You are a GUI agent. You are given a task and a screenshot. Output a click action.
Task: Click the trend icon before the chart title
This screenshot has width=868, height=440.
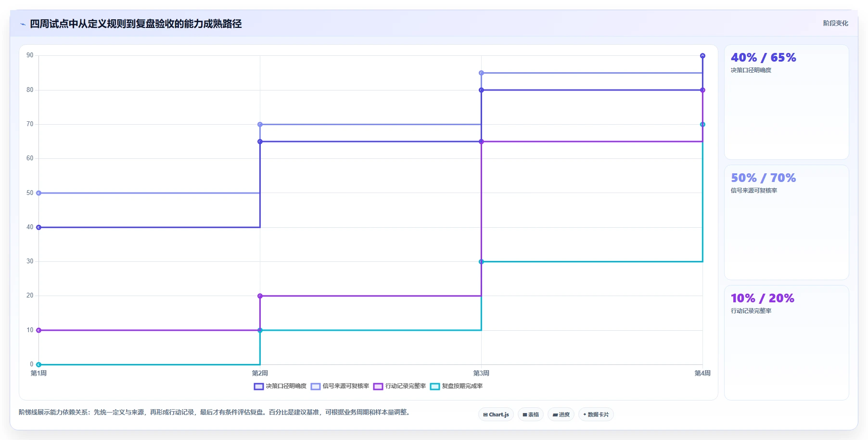pyautogui.click(x=23, y=24)
